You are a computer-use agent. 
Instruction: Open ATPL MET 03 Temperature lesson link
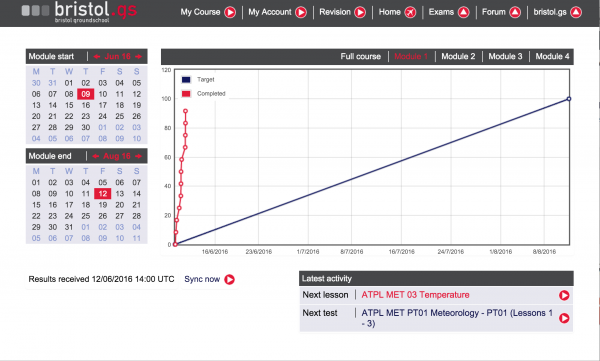pos(415,295)
